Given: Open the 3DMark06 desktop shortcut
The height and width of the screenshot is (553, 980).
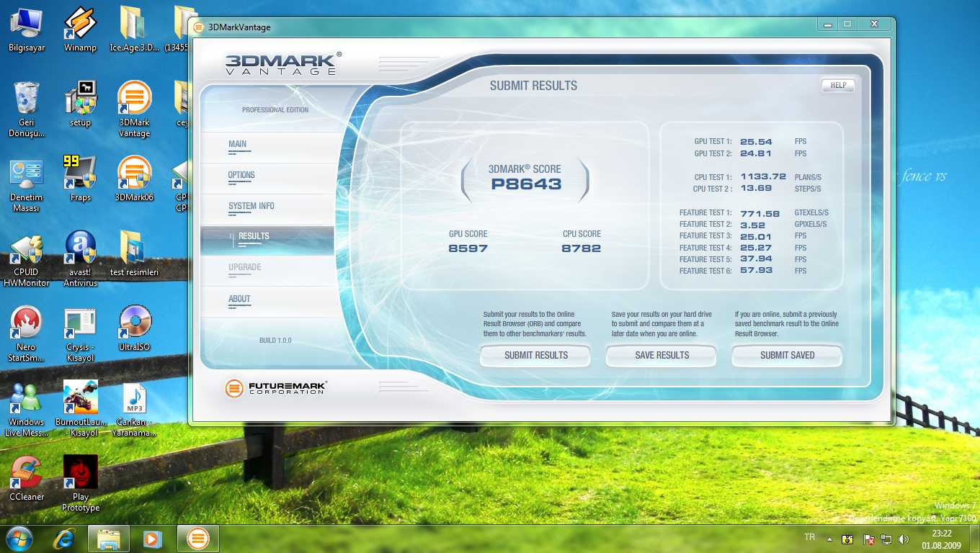Looking at the screenshot, I should [x=134, y=179].
